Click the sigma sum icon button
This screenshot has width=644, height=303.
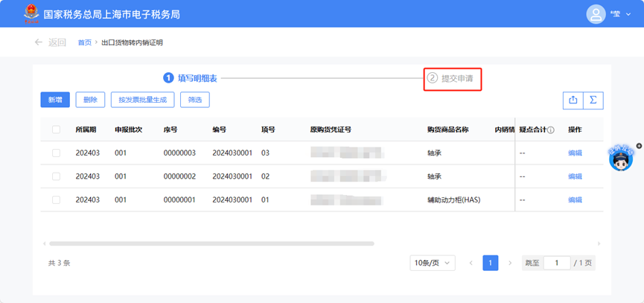[593, 101]
